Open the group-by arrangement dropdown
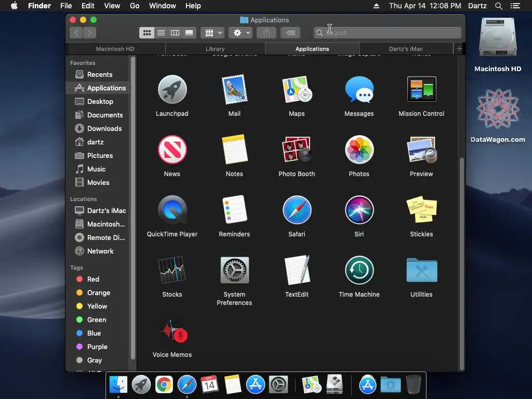532x399 pixels. (x=212, y=33)
